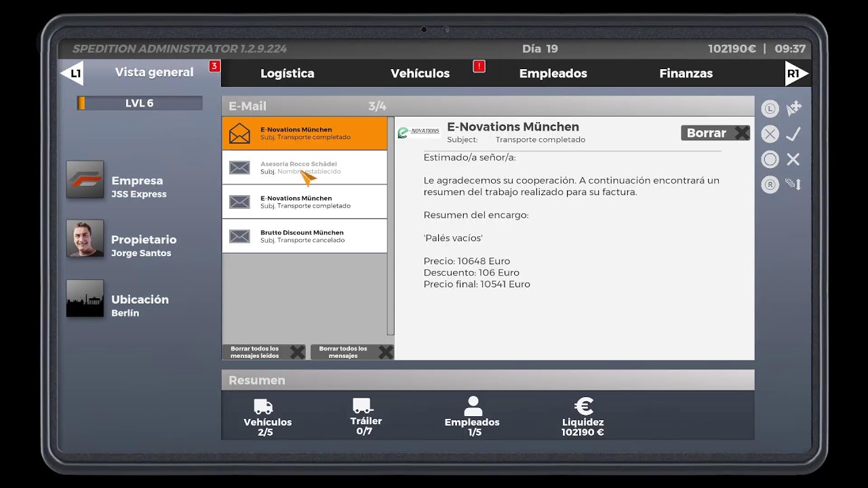Click the Empresa company logo icon

click(x=85, y=180)
